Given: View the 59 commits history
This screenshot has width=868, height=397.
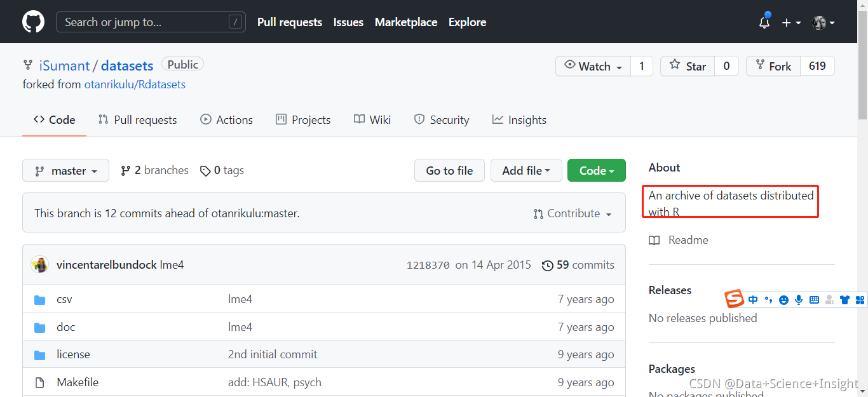Looking at the screenshot, I should (x=578, y=265).
